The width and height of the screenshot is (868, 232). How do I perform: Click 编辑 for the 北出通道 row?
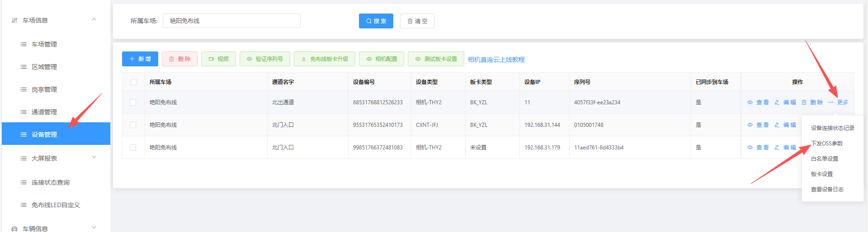(785, 102)
